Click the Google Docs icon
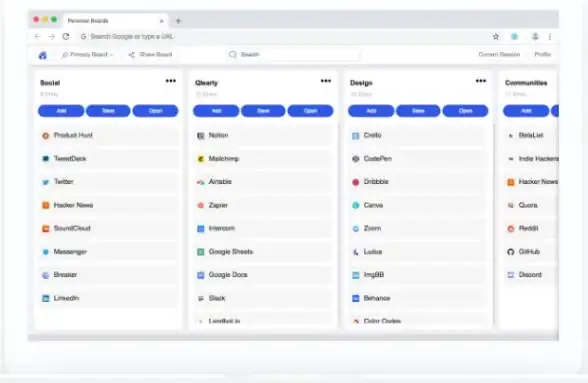 201,275
